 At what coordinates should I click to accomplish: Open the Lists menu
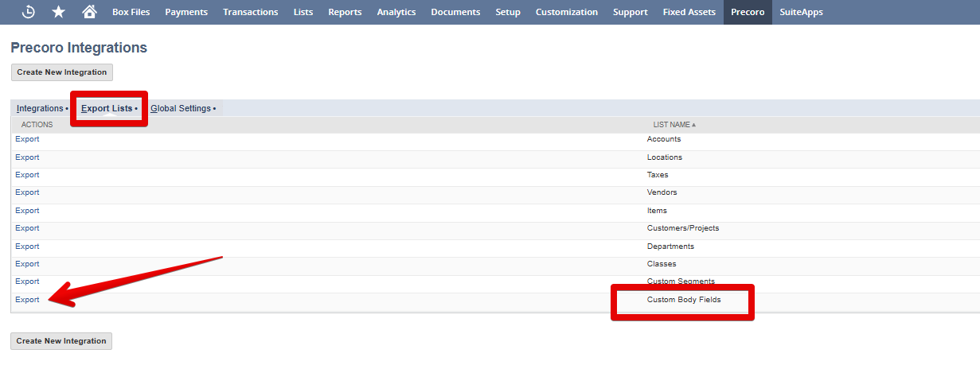[303, 12]
